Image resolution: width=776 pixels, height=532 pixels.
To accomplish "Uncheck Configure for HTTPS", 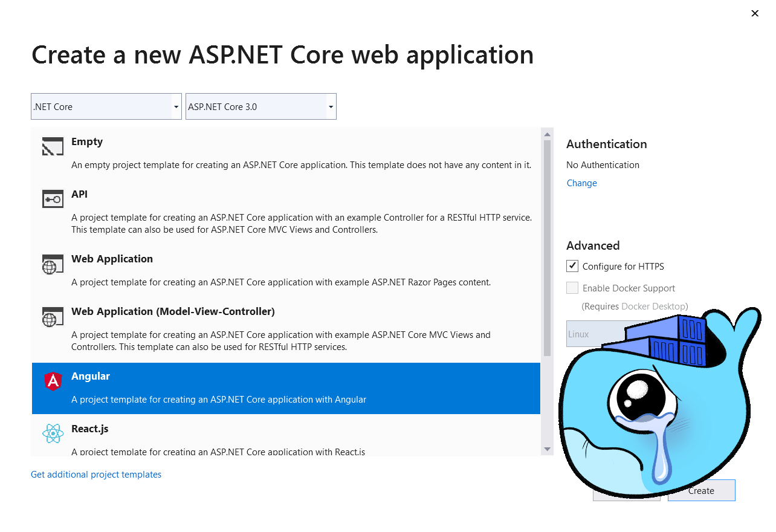I will coord(572,266).
